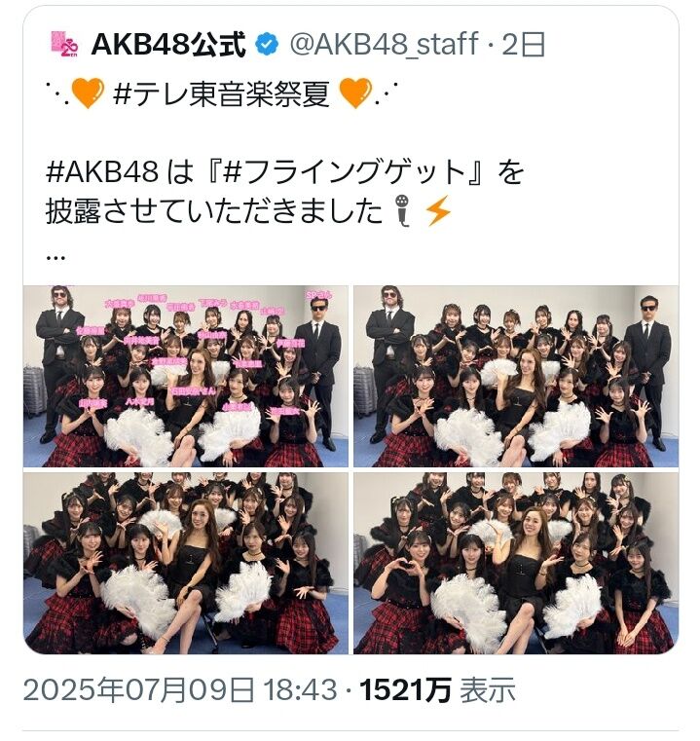Image resolution: width=700 pixels, height=741 pixels.
Task: Click the SPさん pink name label
Action: point(318,295)
